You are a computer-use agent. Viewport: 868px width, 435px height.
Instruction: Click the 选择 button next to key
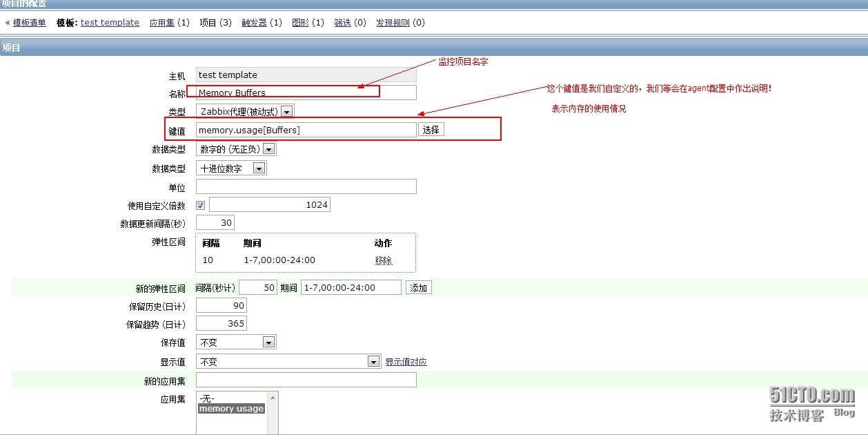tap(431, 130)
